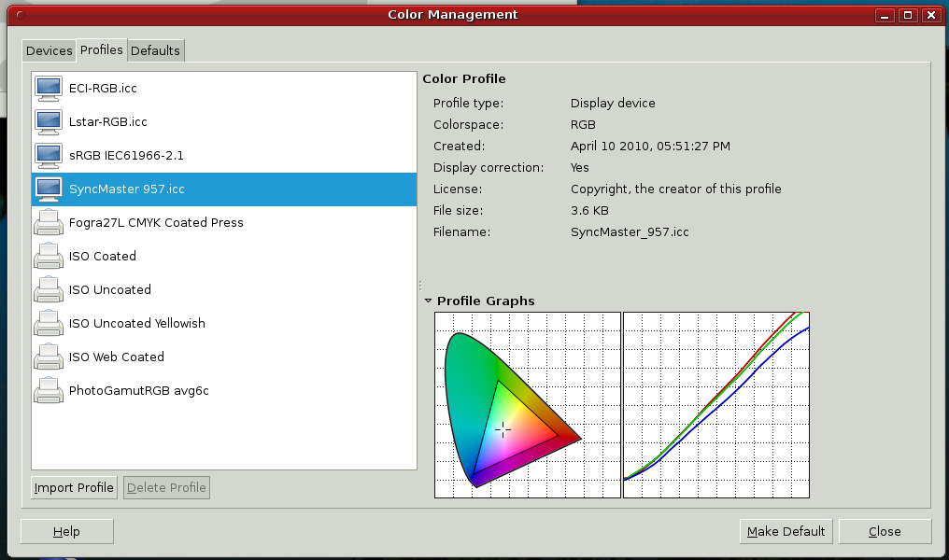The height and width of the screenshot is (560, 949).
Task: Click the printer icon beside Fogra27L CMYK Coated Press
Action: [49, 222]
